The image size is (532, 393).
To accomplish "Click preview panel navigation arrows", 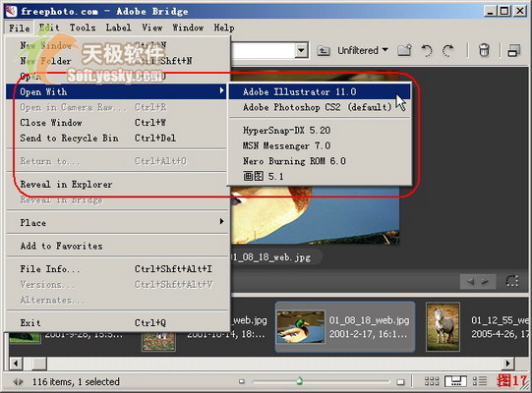I will tap(478, 281).
